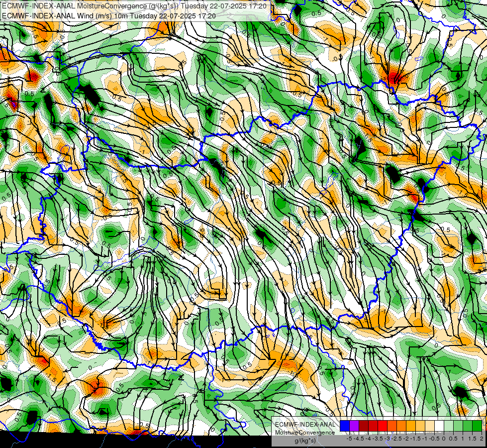Pick the amber swatch between -2 and -1.5
Viewport: 487px width, 448px height.
click(411, 426)
